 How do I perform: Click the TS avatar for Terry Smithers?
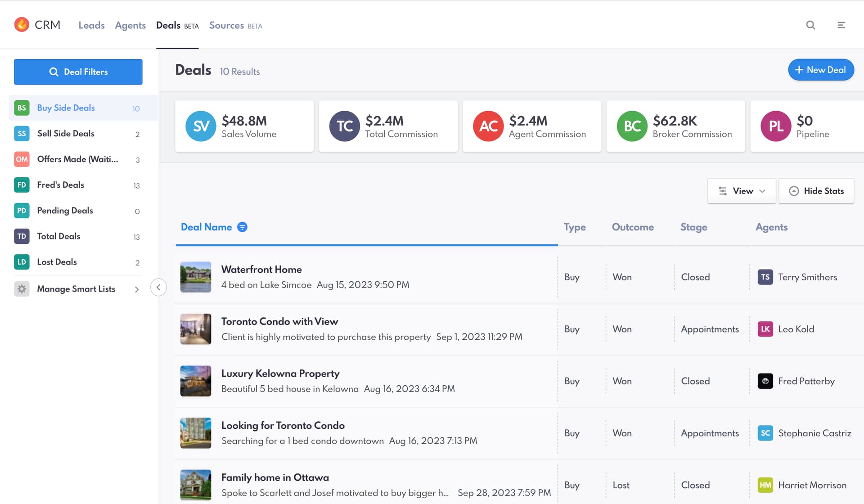[x=765, y=277]
